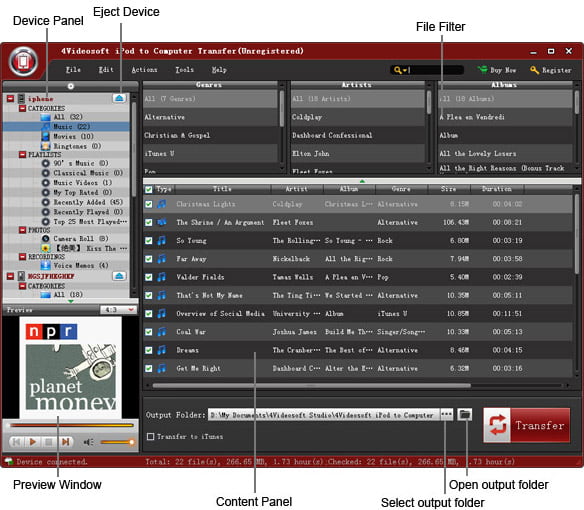Click search magnifier icon
This screenshot has height=510, width=584.
[x=398, y=70]
